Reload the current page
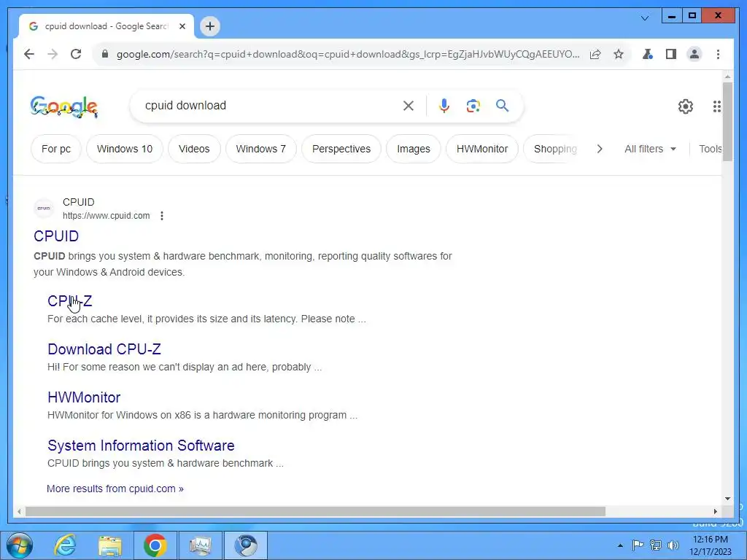The width and height of the screenshot is (747, 560). pos(76,54)
